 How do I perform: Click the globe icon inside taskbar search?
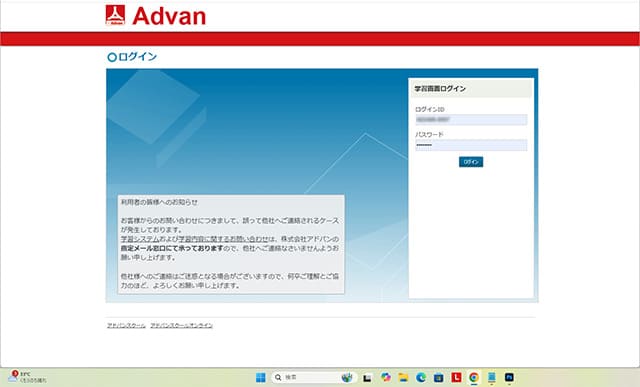click(347, 378)
